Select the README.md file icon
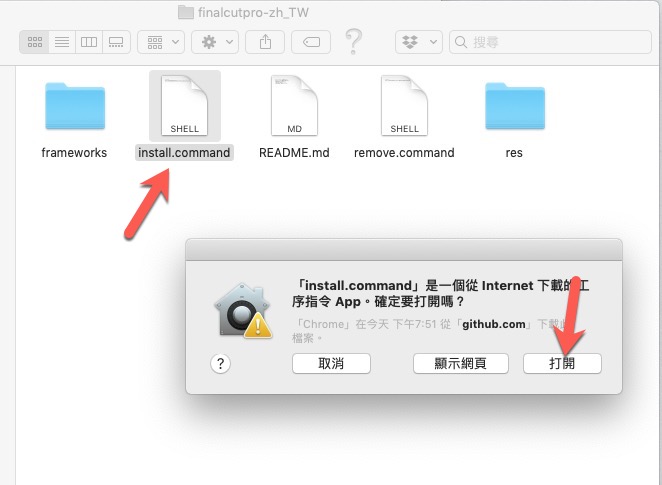Screen dimensions: 662x485 [294, 106]
